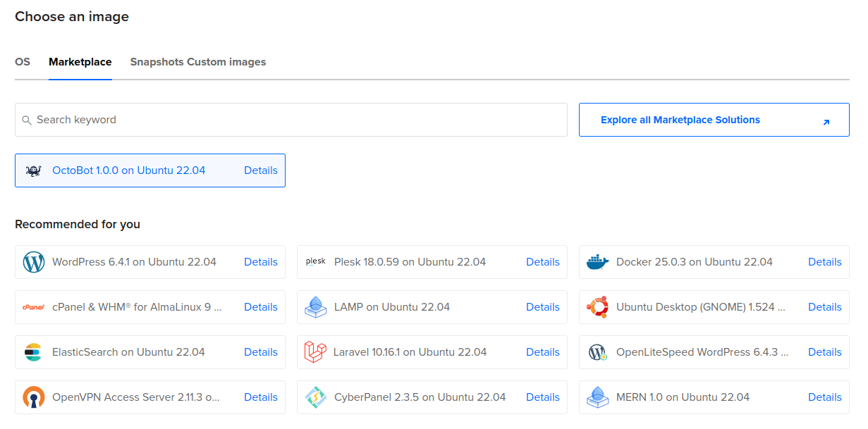
Task: Choose WordPress 6.4.1 on Ubuntu 22.04
Action: point(150,262)
